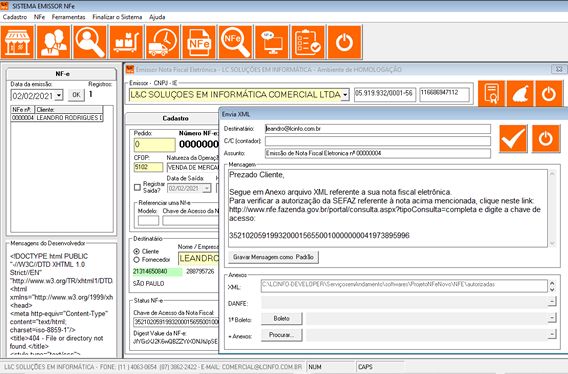Image resolution: width=568 pixels, height=374 pixels.
Task: Click the Mensagem text area
Action: [x=388, y=208]
